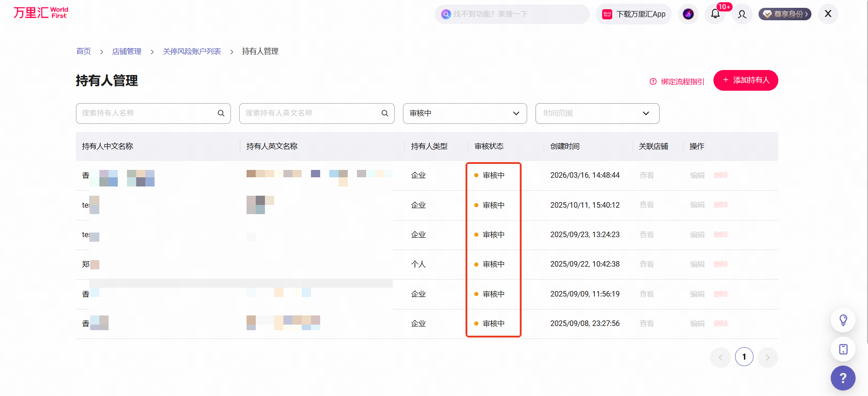
Task: Close the page with the X button
Action: click(x=828, y=14)
